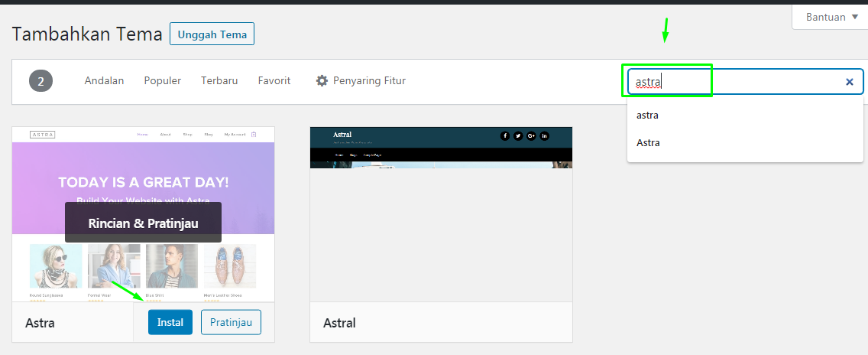Click the Tambahkan Tema page heading
This screenshot has height=355, width=868.
tap(87, 34)
